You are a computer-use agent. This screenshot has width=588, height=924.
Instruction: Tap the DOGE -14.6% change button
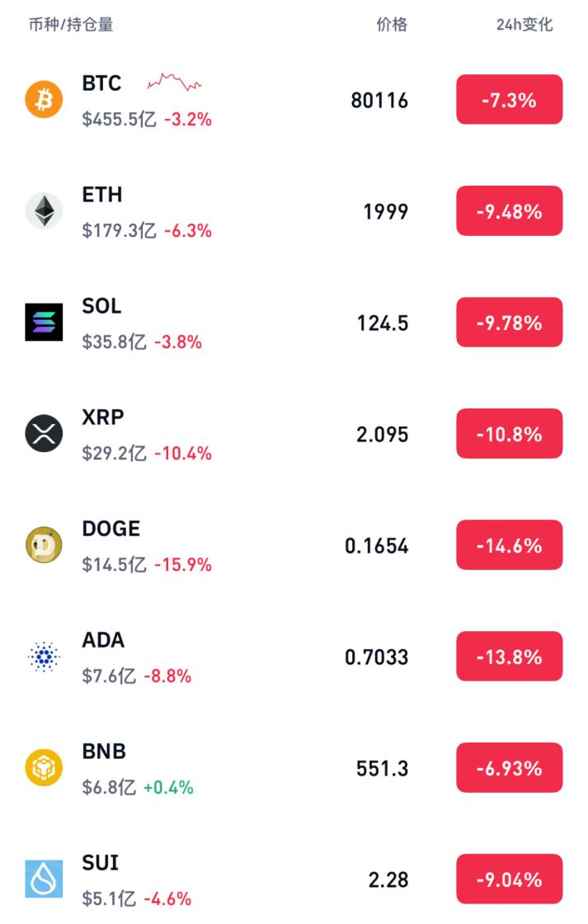tap(509, 545)
